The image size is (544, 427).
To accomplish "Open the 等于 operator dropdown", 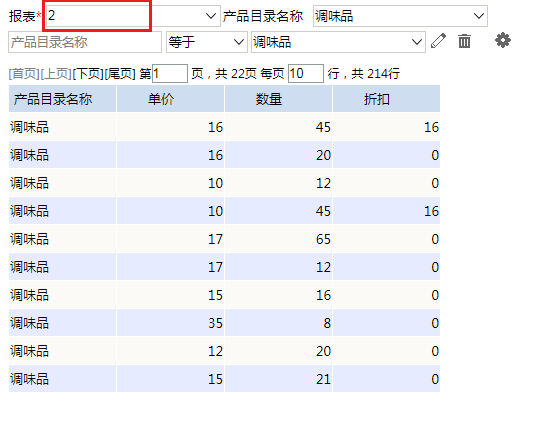I will coord(207,42).
